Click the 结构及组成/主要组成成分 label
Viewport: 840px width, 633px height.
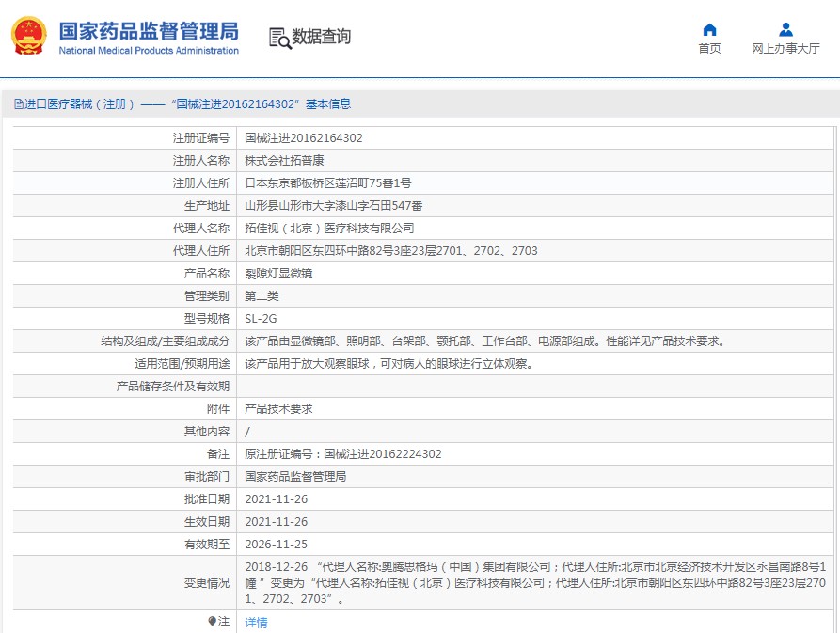[165, 341]
